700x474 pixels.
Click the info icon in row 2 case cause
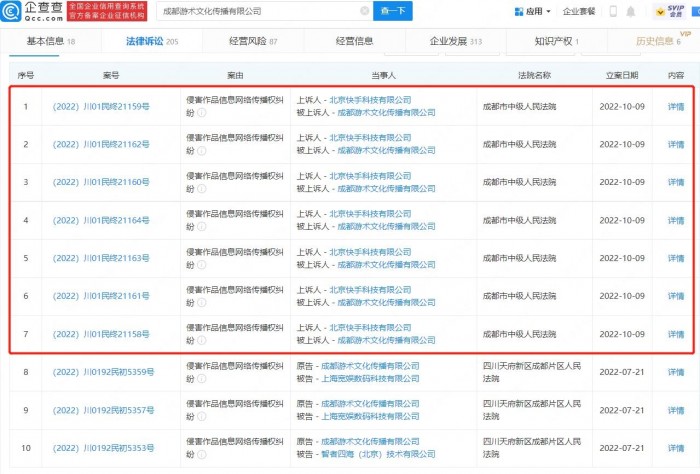click(x=202, y=151)
